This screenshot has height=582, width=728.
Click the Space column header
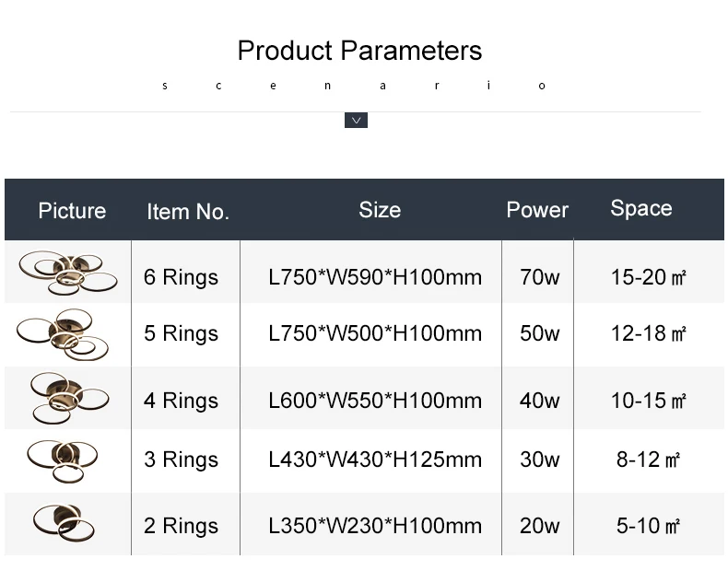tap(640, 208)
